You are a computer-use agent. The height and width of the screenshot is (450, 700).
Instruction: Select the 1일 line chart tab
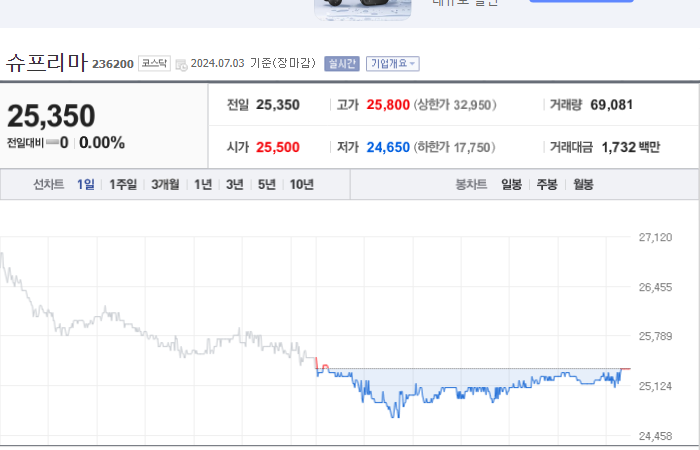[x=86, y=184]
